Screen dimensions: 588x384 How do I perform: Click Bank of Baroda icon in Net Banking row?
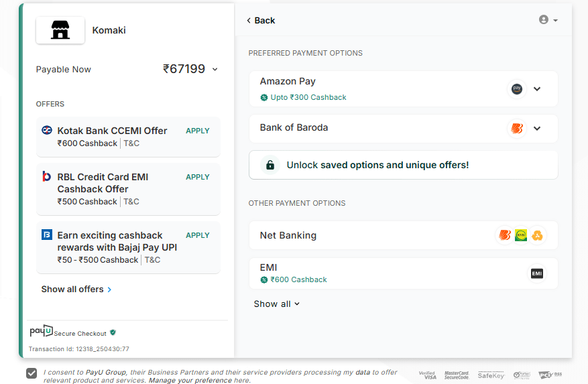point(505,235)
